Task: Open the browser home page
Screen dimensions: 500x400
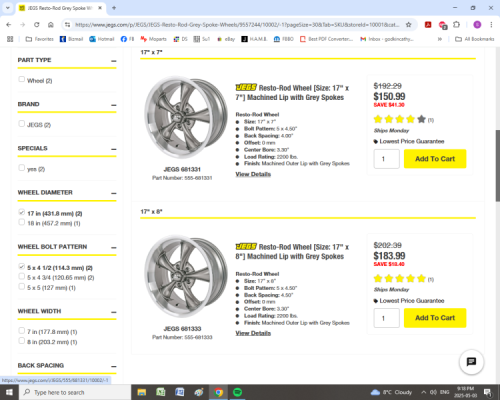Action: [x=51, y=25]
